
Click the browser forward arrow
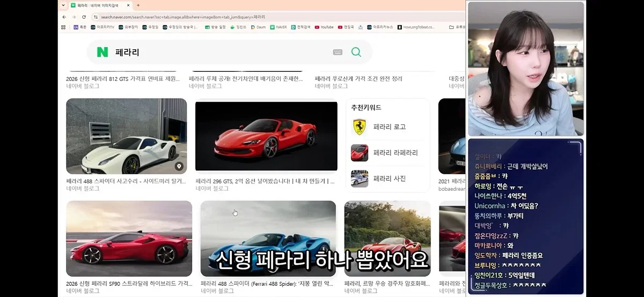pos(74,17)
